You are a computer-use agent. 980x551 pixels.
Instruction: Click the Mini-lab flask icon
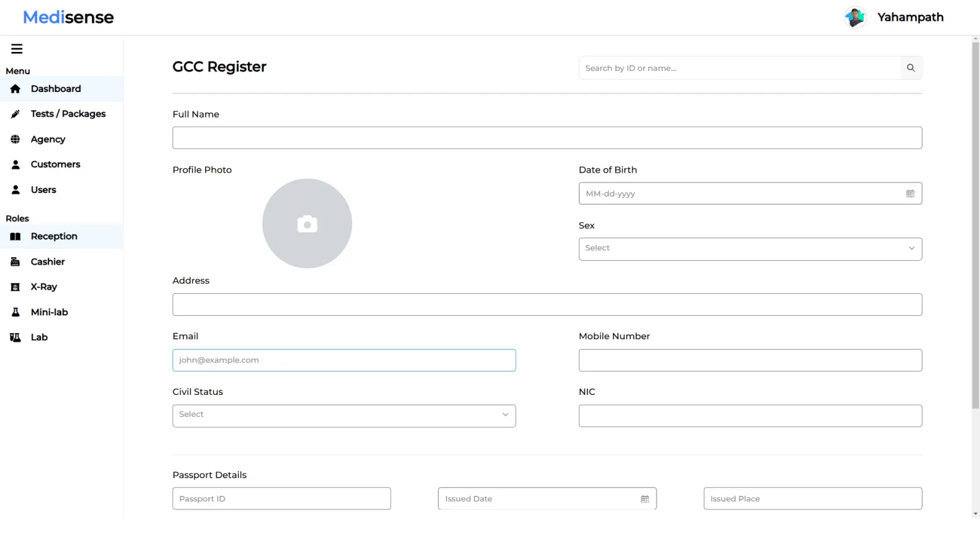(x=15, y=312)
